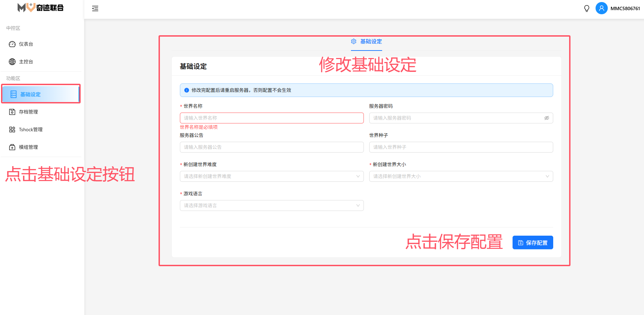This screenshot has width=644, height=315.
Task: Click into the 服务器公告 input field
Action: click(x=271, y=147)
